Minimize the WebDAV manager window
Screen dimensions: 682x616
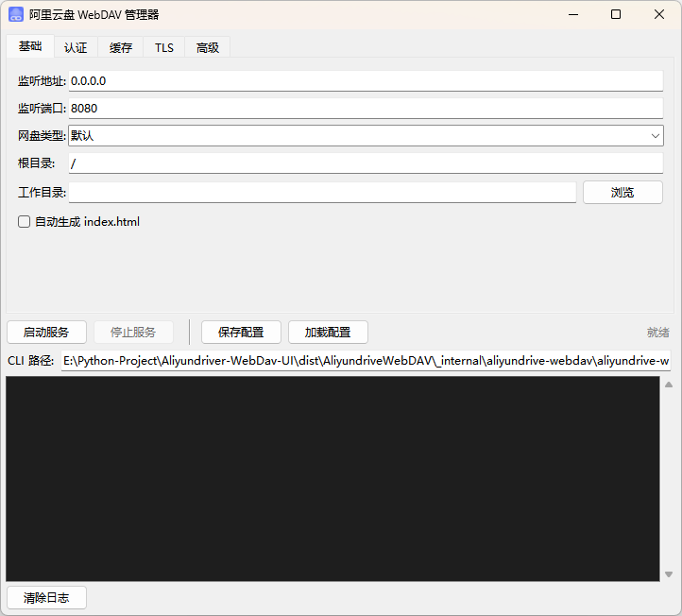tap(573, 14)
